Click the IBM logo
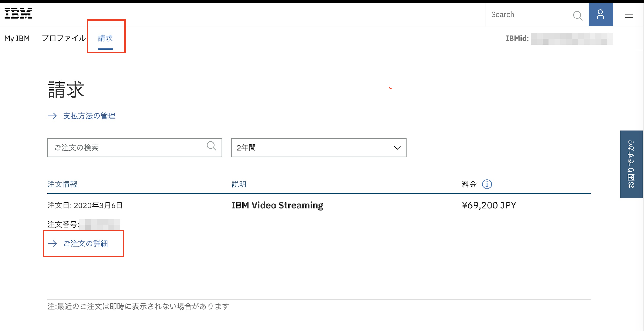644x331 pixels. (x=18, y=14)
